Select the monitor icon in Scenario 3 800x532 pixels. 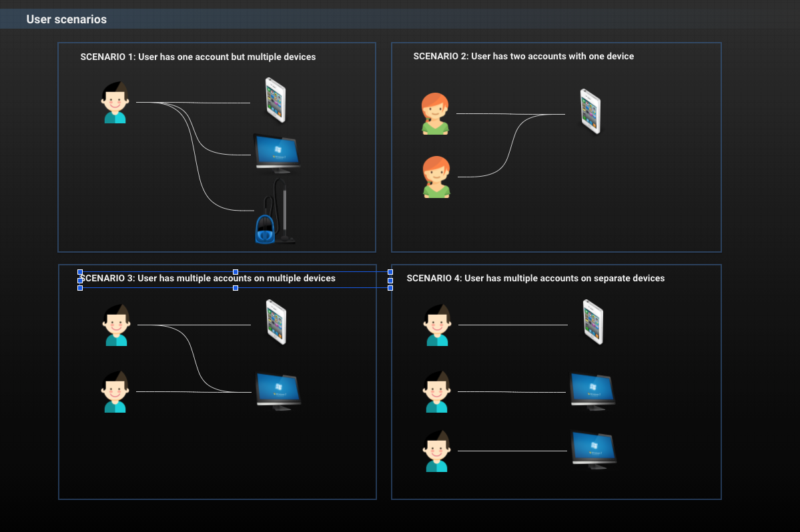tap(278, 391)
